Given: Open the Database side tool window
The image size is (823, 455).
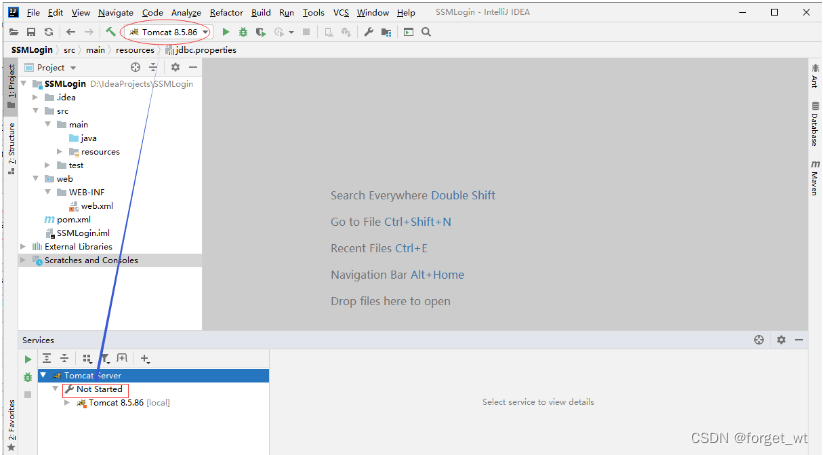Looking at the screenshot, I should coord(815,123).
